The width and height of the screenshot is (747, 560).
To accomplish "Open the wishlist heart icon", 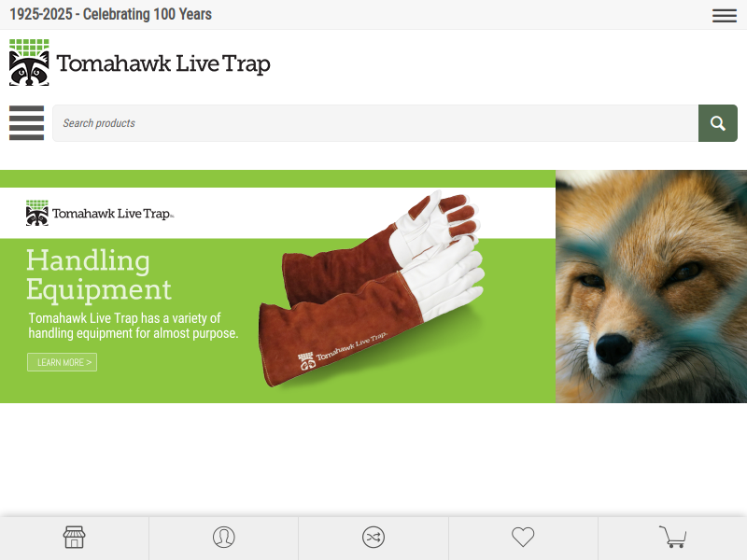I will pyautogui.click(x=523, y=538).
